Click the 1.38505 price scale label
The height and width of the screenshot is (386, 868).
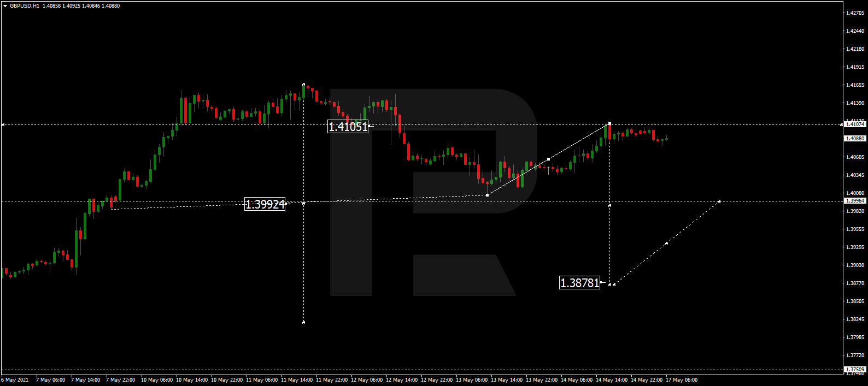(x=855, y=301)
